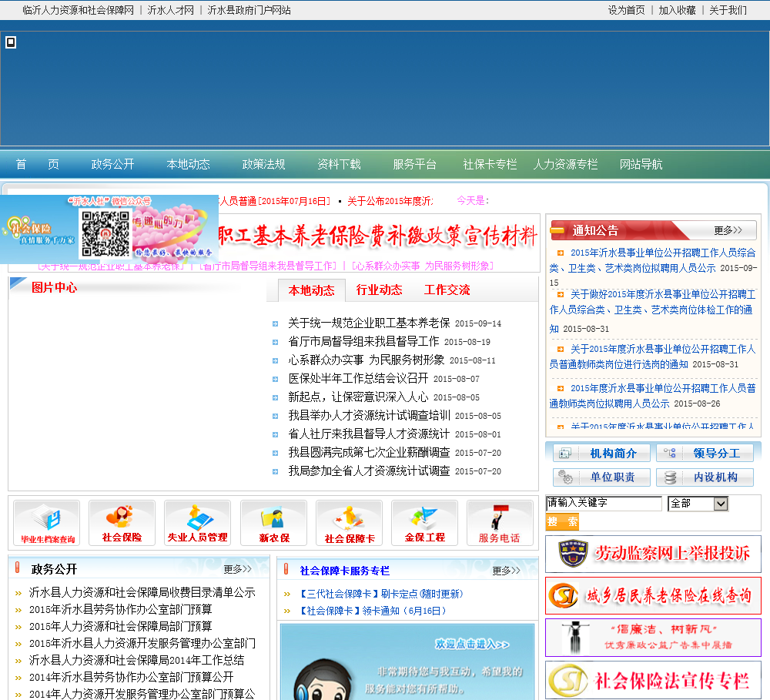Screen dimensions: 770x700
Task: Open 【社会保障卡】领卡通知（6月16日）link
Action: (x=373, y=611)
